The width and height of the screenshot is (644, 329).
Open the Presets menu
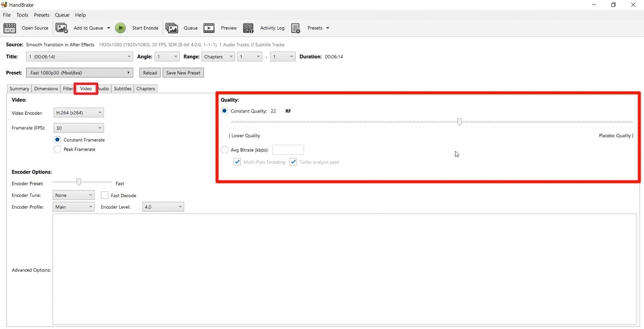point(42,15)
